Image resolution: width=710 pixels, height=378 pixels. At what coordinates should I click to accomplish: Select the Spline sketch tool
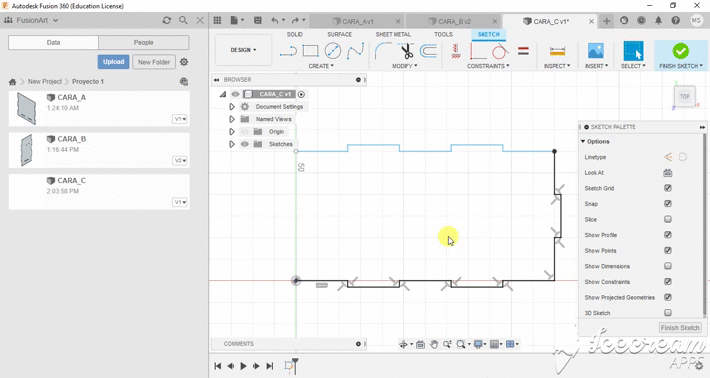[x=355, y=51]
